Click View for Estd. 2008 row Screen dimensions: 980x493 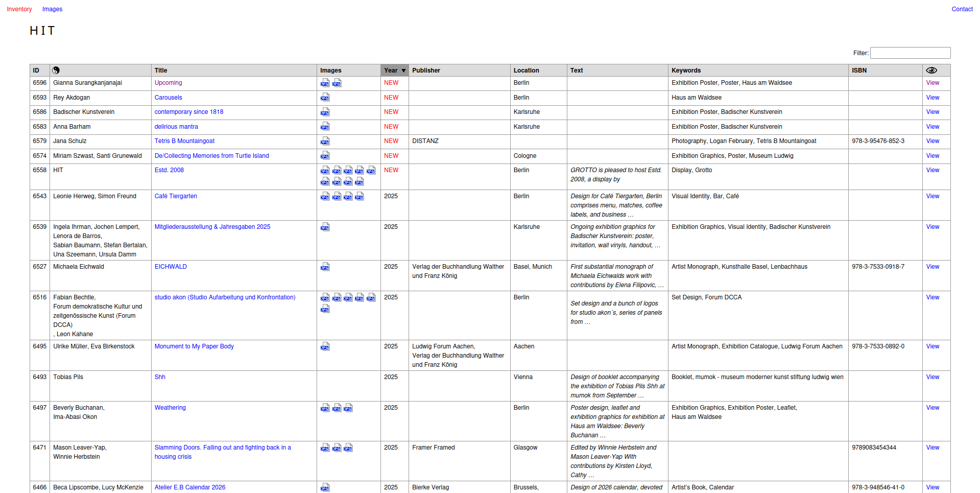click(x=933, y=170)
